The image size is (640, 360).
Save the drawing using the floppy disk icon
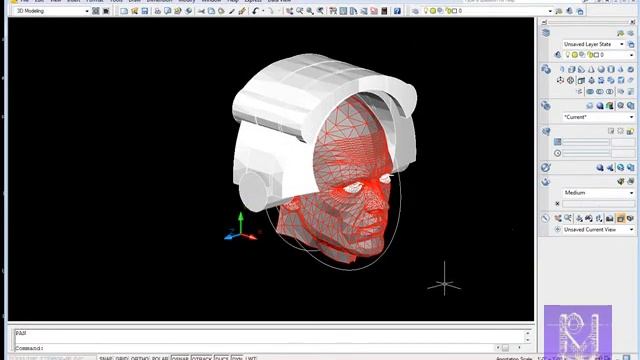click(x=144, y=11)
